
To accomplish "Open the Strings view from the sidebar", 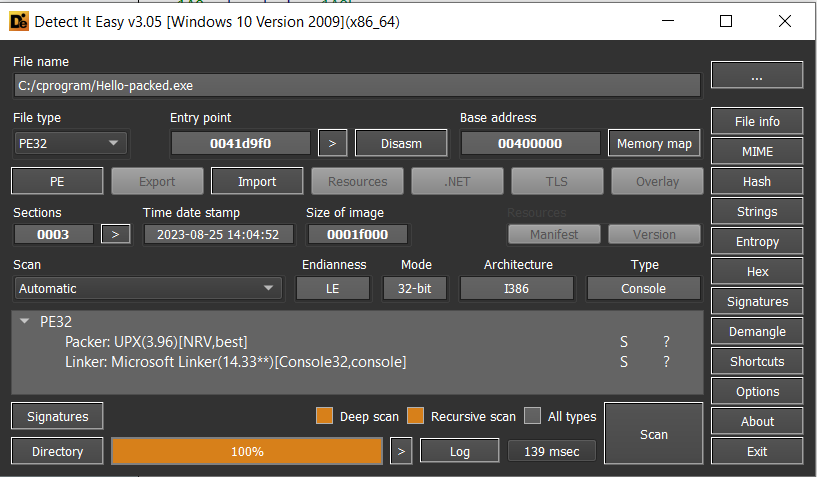I will point(756,211).
